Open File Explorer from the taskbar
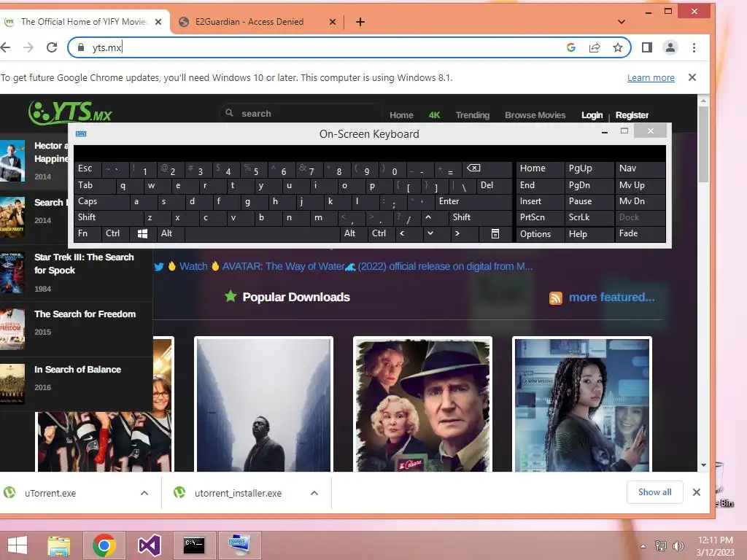Image resolution: width=747 pixels, height=560 pixels. [x=58, y=545]
